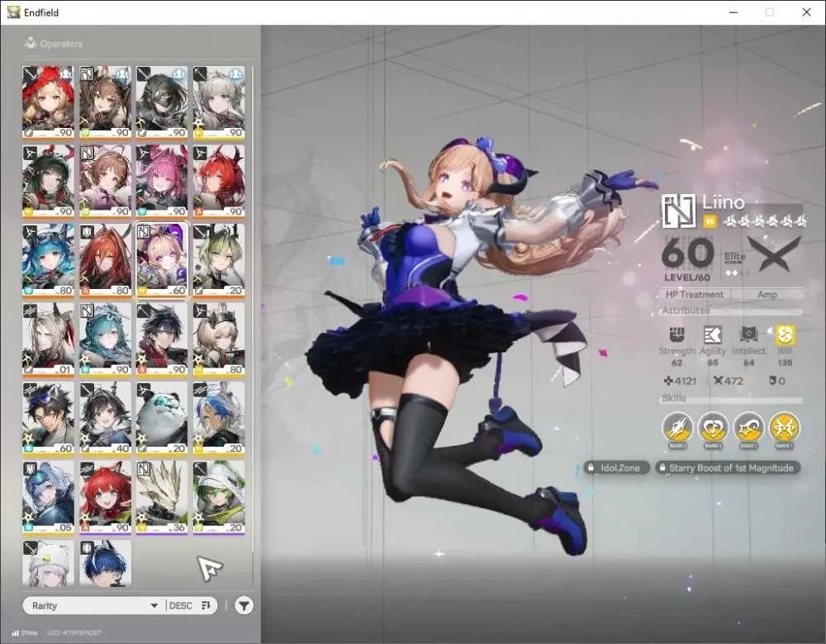This screenshot has height=644, width=826.
Task: Click the highlighted Will attribute icon
Action: coord(785,335)
